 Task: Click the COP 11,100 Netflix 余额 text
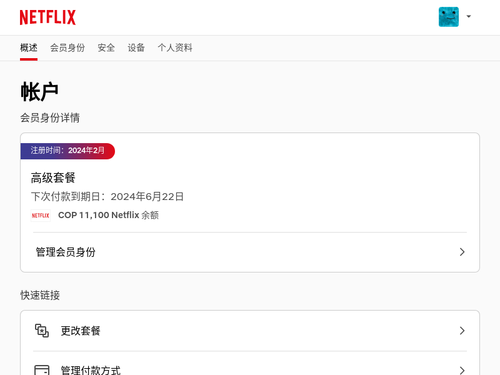point(108,215)
